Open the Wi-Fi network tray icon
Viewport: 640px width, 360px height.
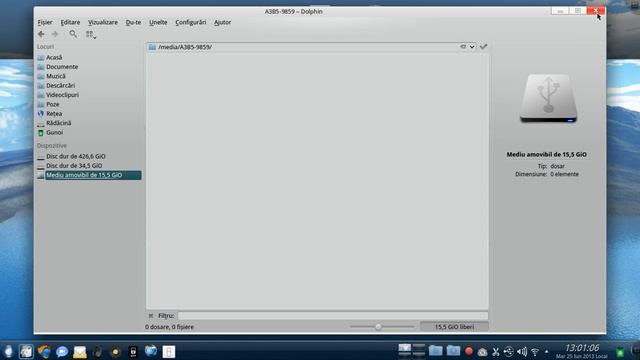[535, 351]
